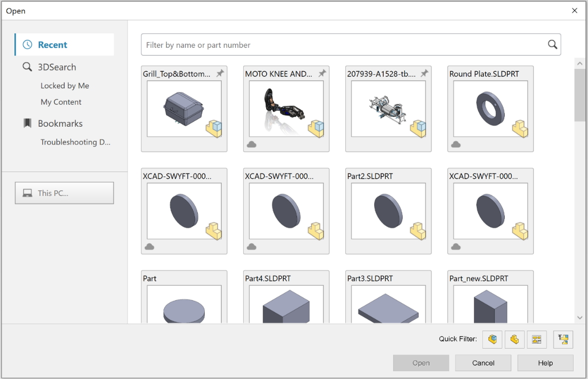The image size is (588, 379).
Task: Open My Content list
Action: click(61, 102)
